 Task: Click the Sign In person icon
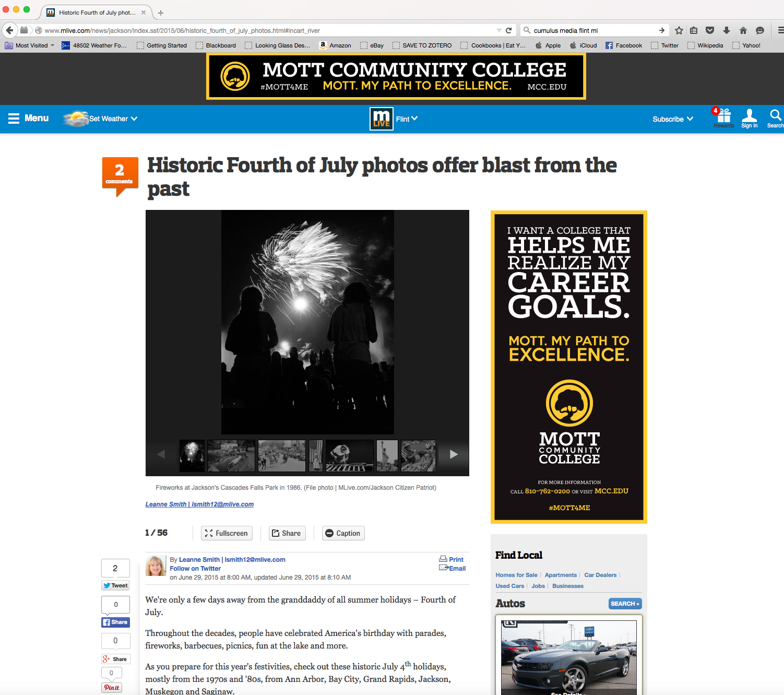pyautogui.click(x=749, y=117)
